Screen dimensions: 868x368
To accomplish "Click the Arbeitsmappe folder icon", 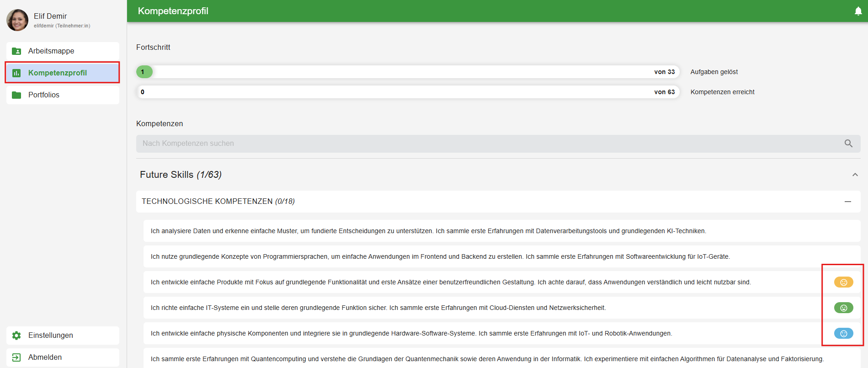I will pos(16,51).
